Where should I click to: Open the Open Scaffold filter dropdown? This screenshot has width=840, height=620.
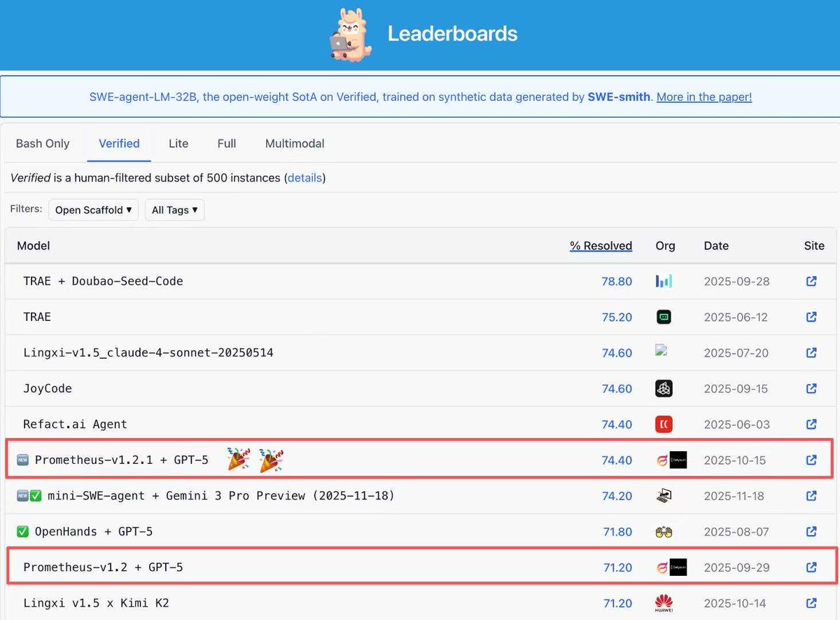[94, 209]
